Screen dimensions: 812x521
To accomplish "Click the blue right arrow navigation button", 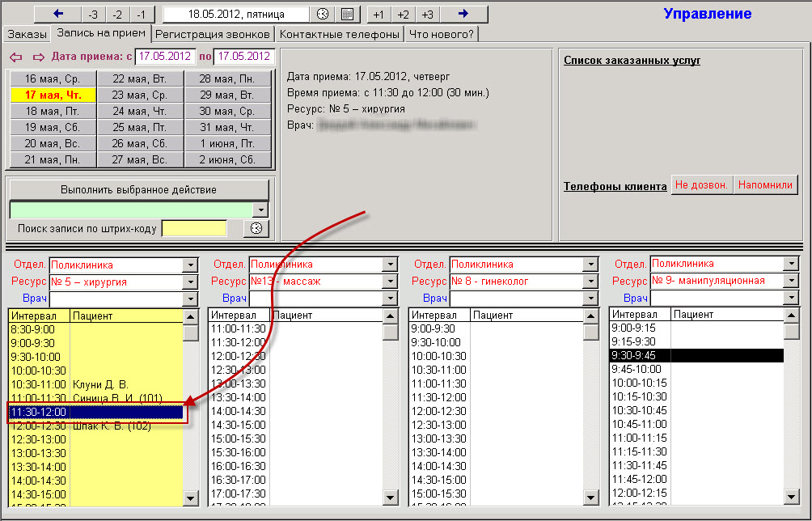I will [x=463, y=14].
